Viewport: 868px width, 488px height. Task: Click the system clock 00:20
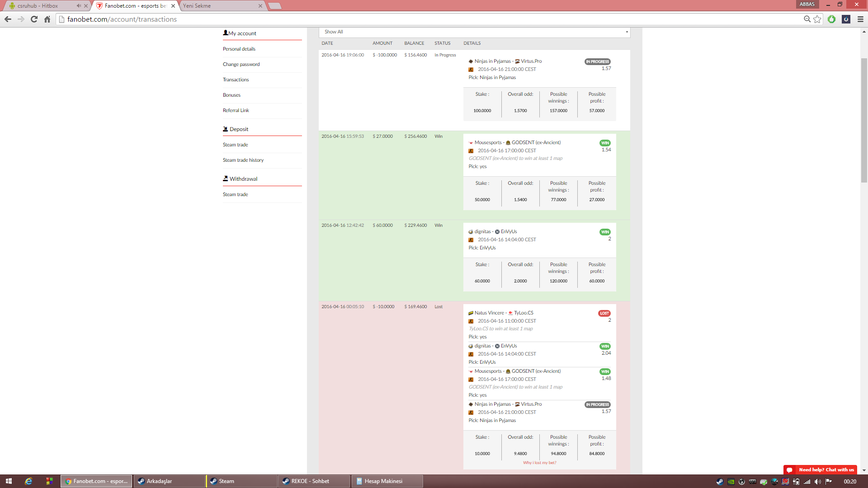tap(850, 481)
